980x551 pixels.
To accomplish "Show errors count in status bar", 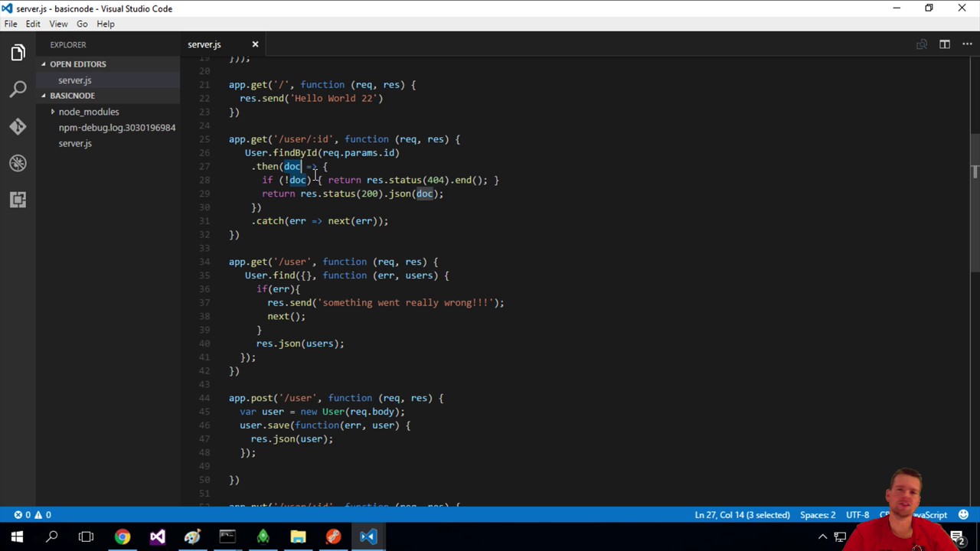I will (23, 515).
